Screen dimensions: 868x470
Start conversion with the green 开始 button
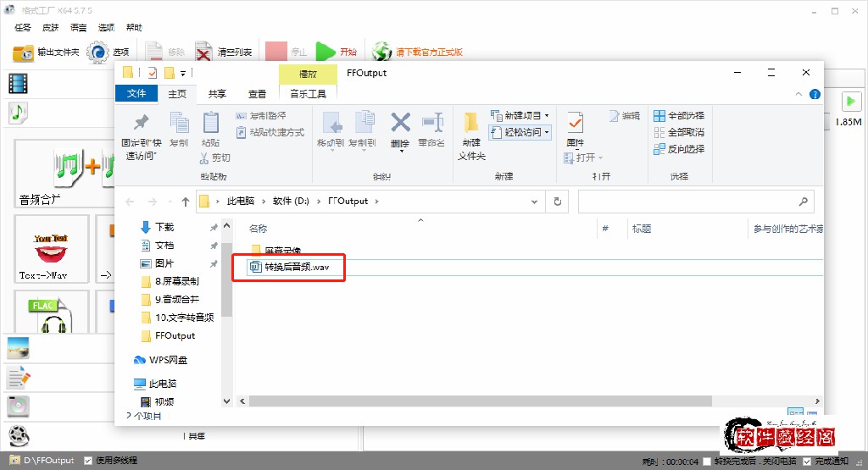coord(336,52)
